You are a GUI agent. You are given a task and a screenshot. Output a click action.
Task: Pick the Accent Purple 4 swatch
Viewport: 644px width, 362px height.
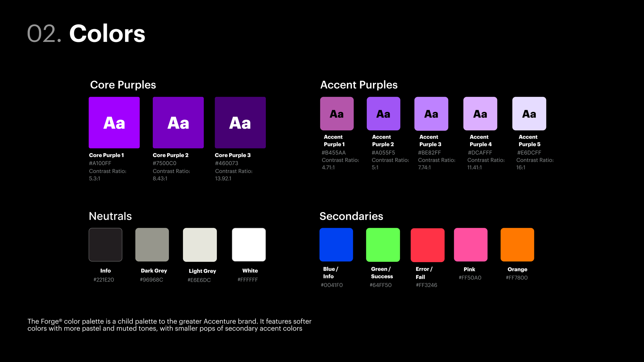click(x=480, y=114)
